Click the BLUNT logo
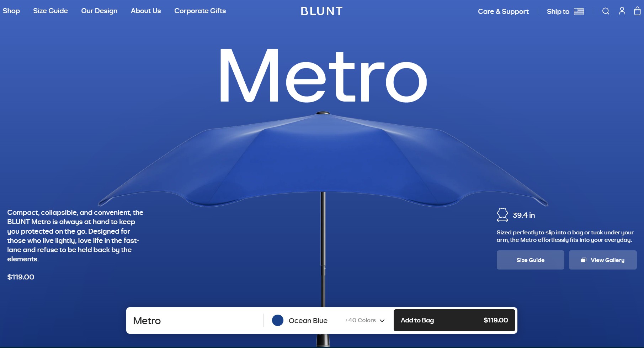This screenshot has width=644, height=348. coord(321,11)
